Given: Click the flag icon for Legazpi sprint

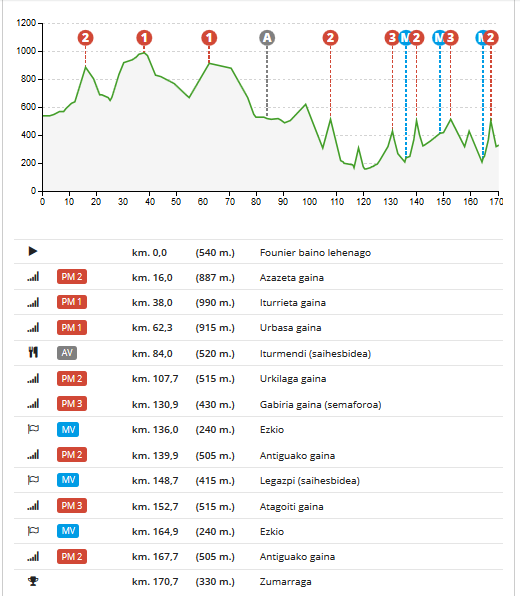Looking at the screenshot, I should [x=33, y=480].
